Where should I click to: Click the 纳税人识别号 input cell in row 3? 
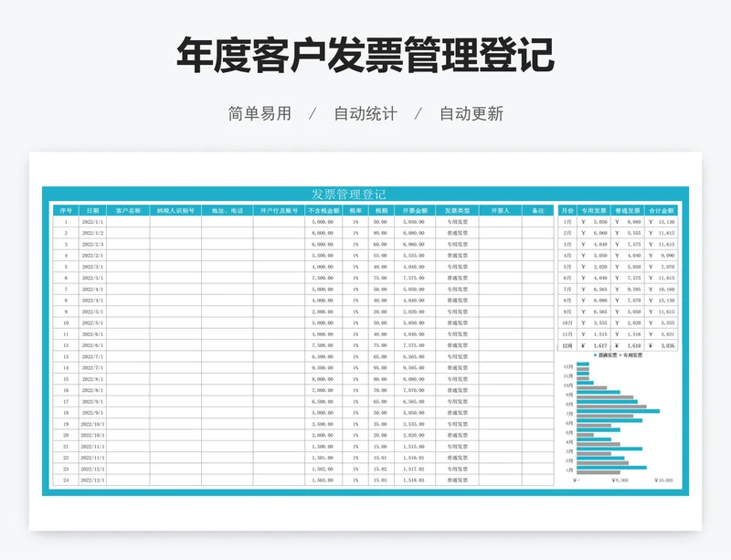coord(175,244)
